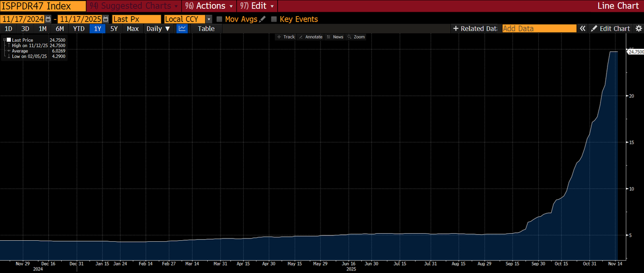644x273 pixels.
Task: Open the Actions menu
Action: [x=209, y=6]
